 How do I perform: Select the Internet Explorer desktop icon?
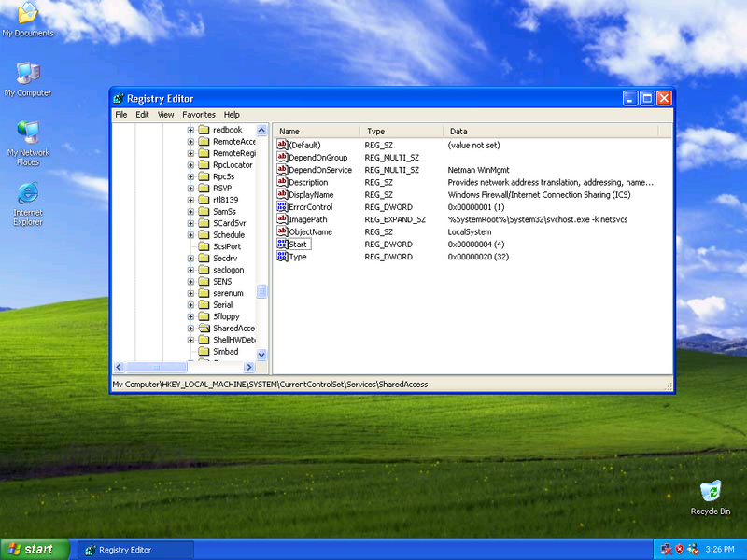pyautogui.click(x=28, y=193)
